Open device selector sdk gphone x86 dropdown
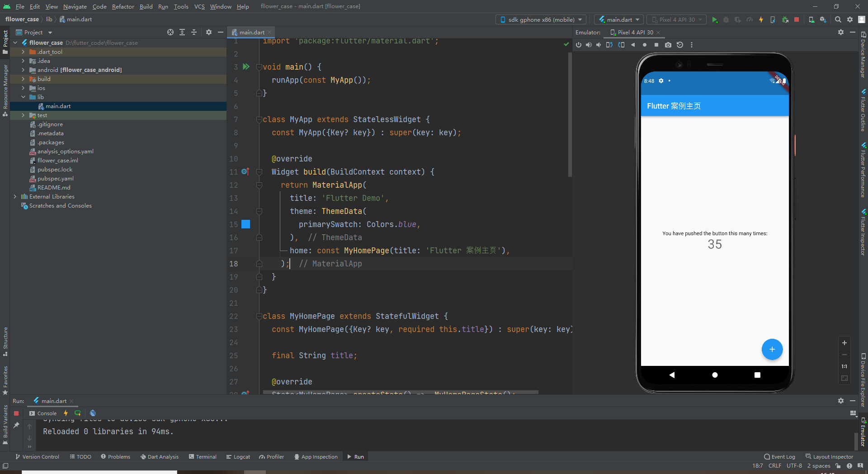Screen dimensions: 868x474 pos(541,19)
